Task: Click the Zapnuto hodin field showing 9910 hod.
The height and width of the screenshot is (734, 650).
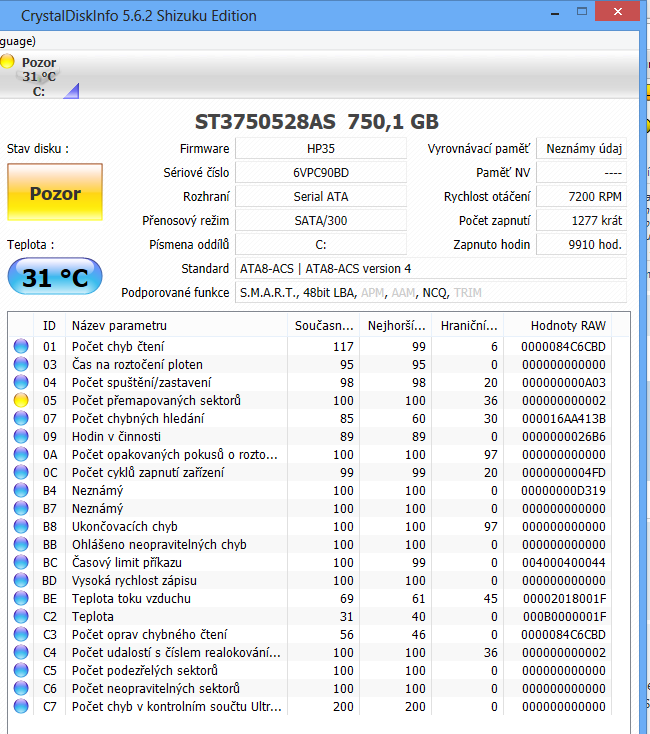Action: (x=581, y=244)
